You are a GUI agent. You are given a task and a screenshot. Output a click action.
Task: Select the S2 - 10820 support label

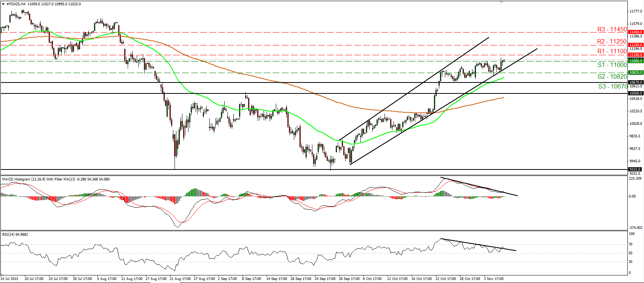pos(612,76)
